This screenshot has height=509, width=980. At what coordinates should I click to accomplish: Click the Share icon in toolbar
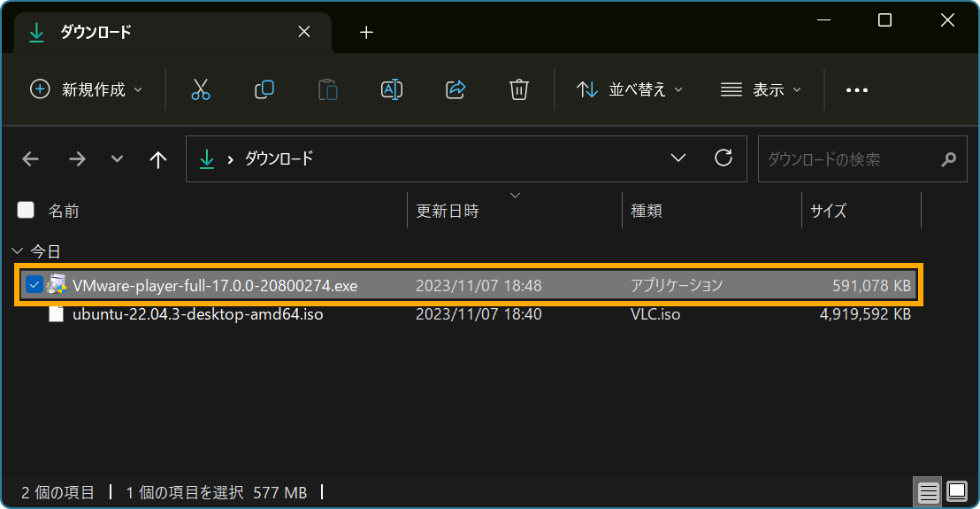456,89
